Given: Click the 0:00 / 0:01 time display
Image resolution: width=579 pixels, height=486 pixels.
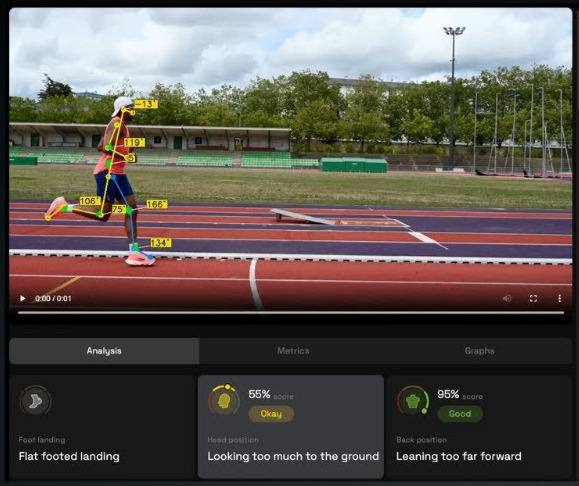Looking at the screenshot, I should [x=53, y=298].
